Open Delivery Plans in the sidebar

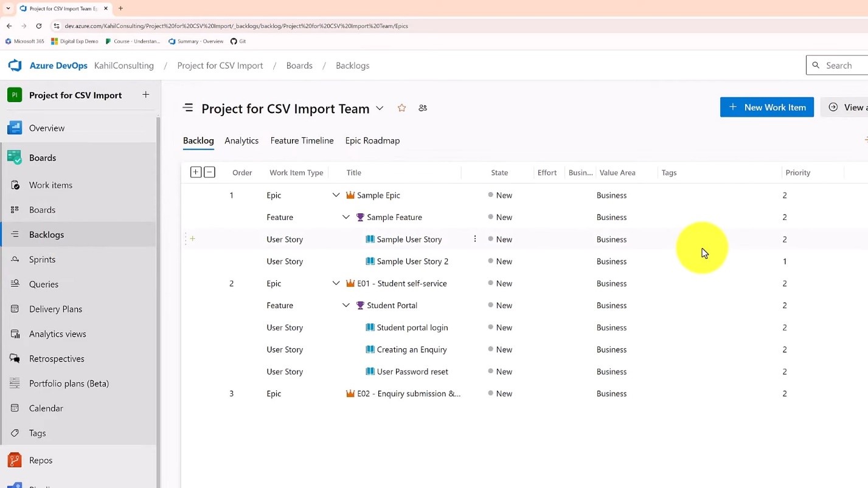(x=55, y=309)
